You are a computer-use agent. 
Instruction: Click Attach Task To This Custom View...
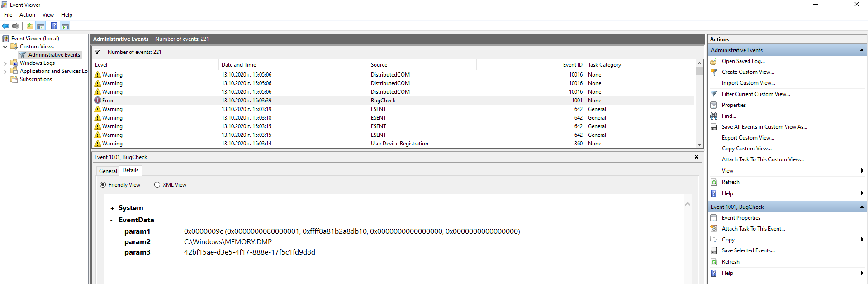[763, 159]
